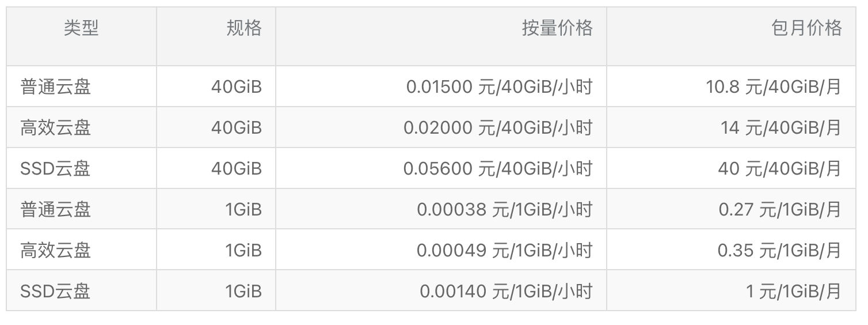Select 普通云盘 in the 1GiB row
Viewport: 868px width, 325px height.
56,210
